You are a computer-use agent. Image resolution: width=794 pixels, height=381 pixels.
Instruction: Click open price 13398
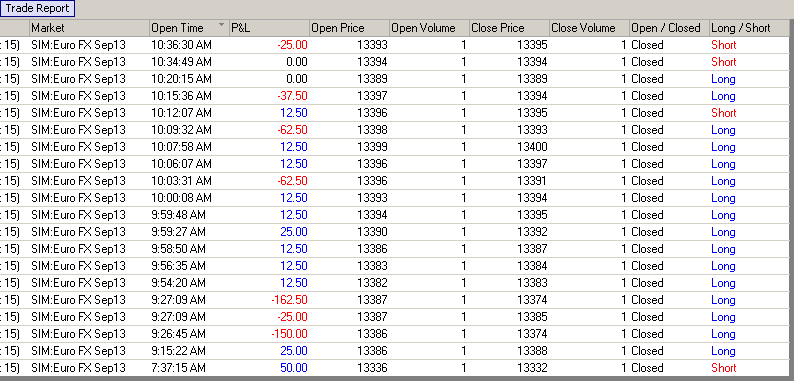click(372, 130)
